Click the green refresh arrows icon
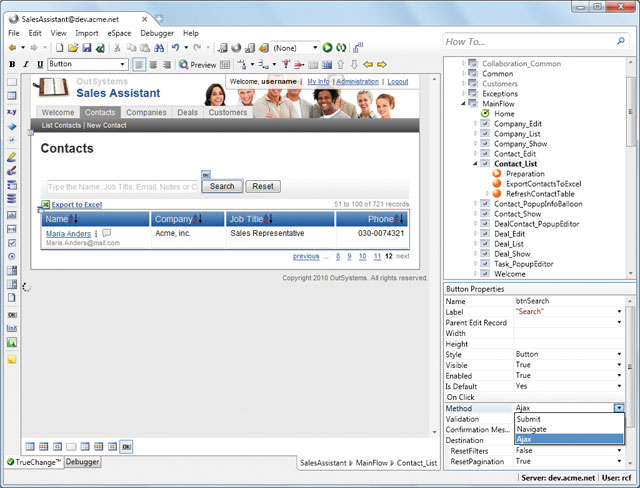 pyautogui.click(x=341, y=48)
